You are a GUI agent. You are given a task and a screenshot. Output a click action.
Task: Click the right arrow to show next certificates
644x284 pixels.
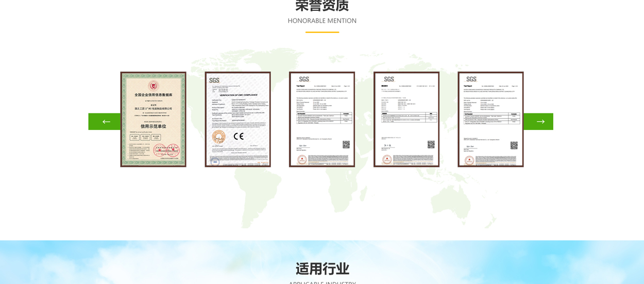pos(539,122)
